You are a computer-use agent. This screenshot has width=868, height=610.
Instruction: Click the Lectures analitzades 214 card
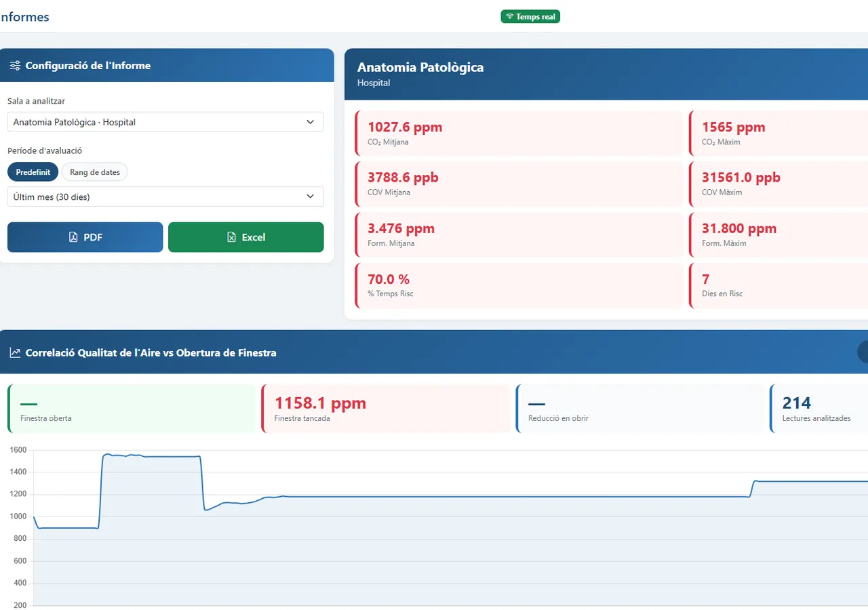(819, 409)
